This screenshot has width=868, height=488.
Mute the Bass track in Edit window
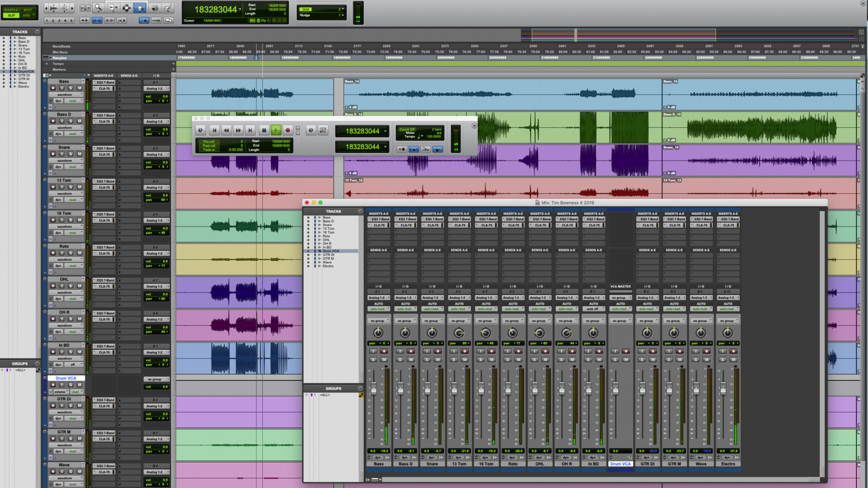80,88
